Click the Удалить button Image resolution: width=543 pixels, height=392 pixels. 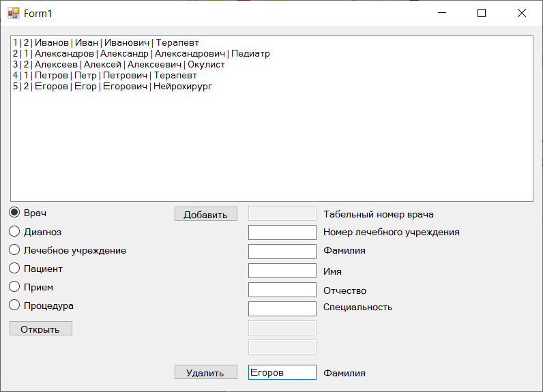(206, 372)
